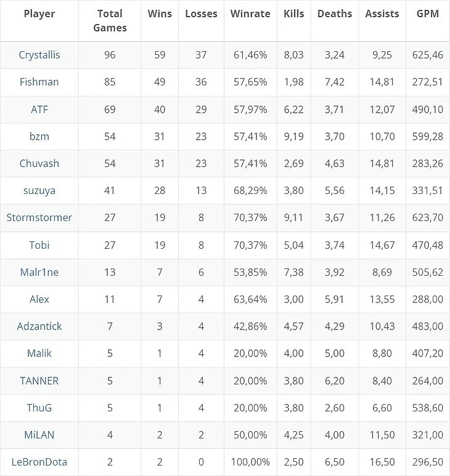450x476 pixels.
Task: Go to the Tobi player page
Action: coord(39,245)
